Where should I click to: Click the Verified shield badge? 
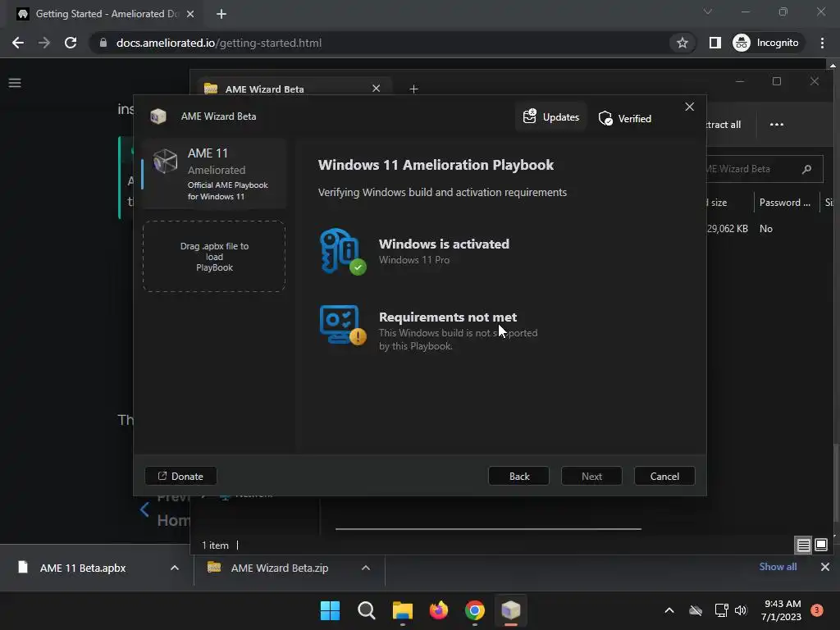[x=624, y=118]
